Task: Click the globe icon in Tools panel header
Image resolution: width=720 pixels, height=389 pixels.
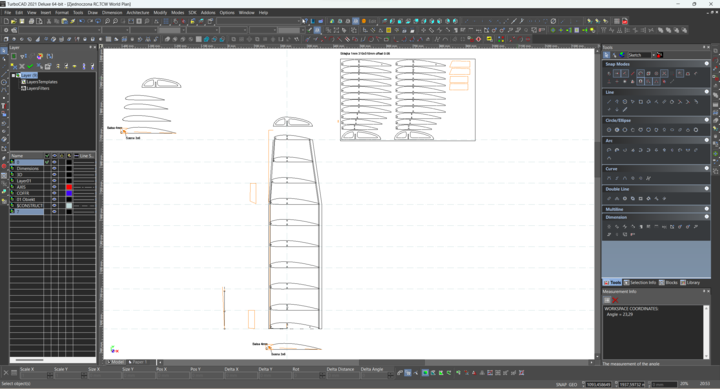Action: point(622,55)
